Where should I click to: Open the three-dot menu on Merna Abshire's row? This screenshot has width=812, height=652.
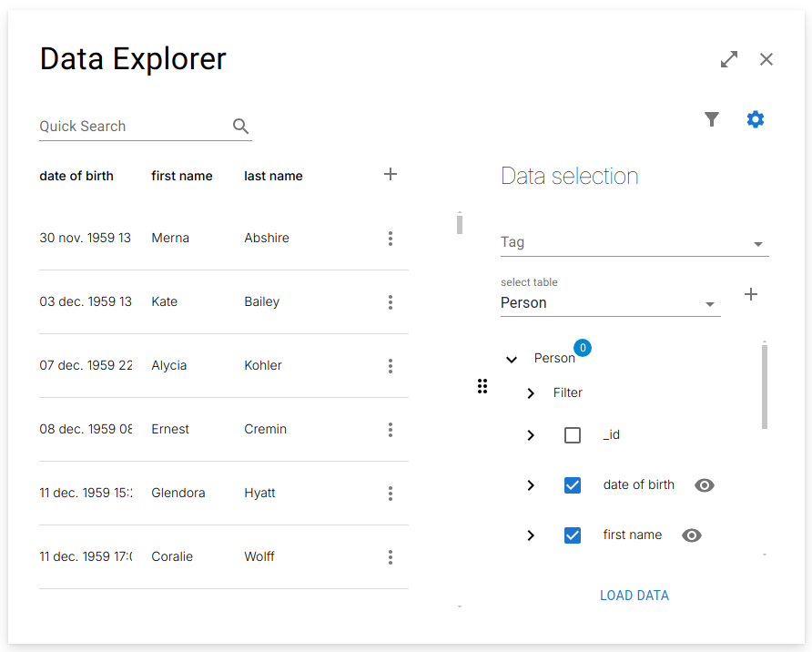[x=391, y=239]
